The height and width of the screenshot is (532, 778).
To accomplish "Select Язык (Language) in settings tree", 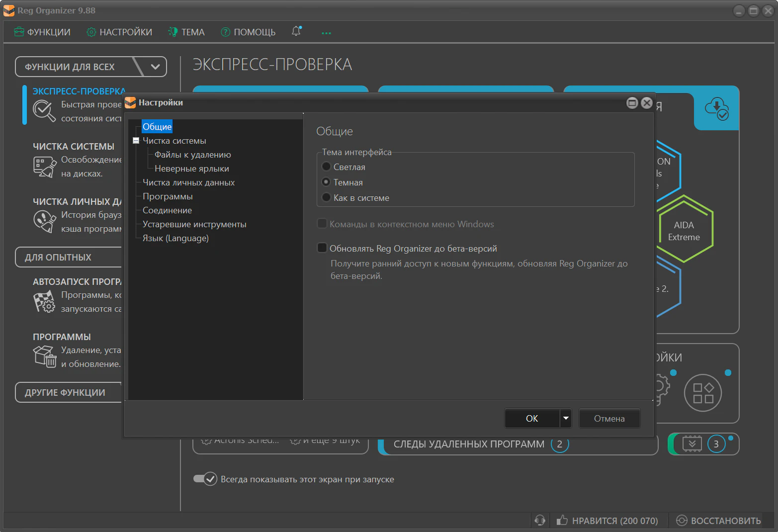I will (x=175, y=238).
